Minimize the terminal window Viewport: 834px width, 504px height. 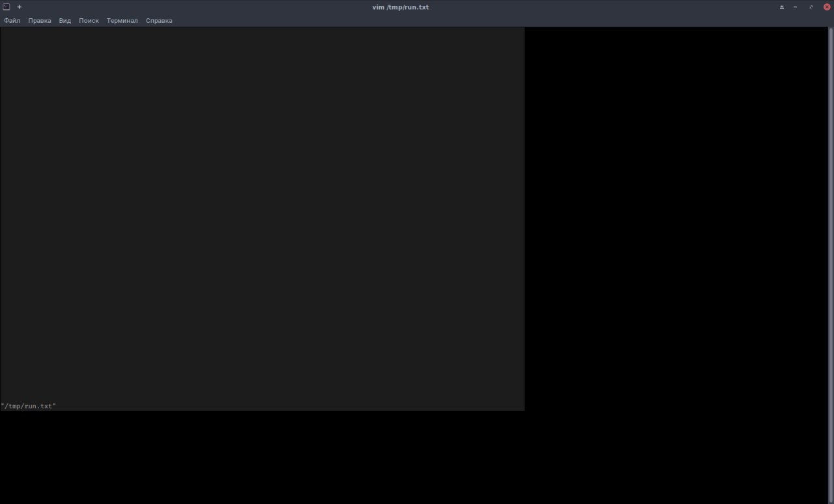point(796,7)
